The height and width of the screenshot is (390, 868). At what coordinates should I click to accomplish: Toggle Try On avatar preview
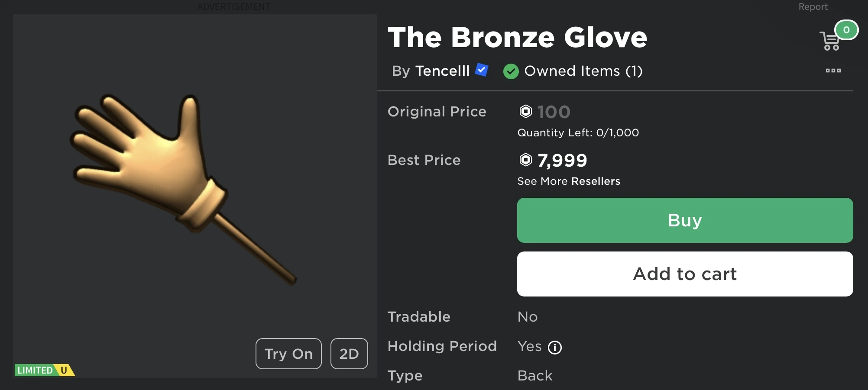(x=288, y=354)
